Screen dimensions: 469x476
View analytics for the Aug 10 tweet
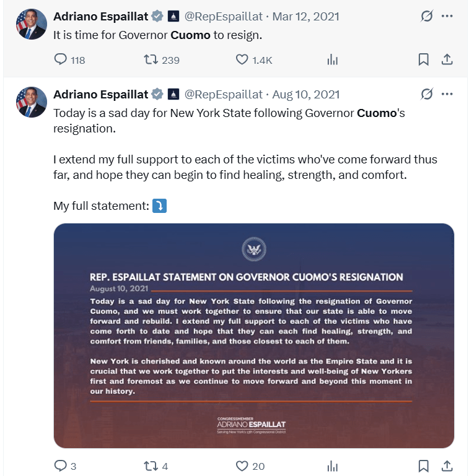(x=333, y=466)
